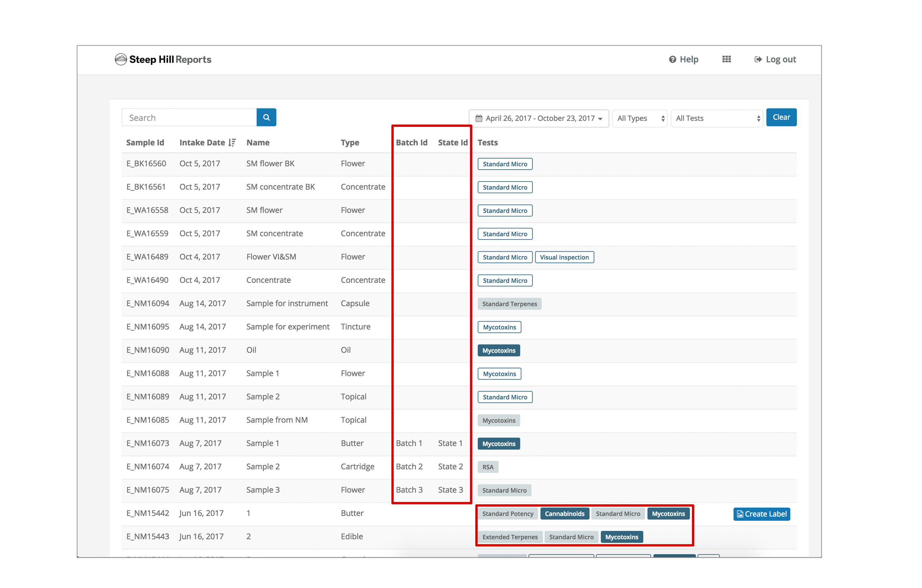Sort by State Id column header
The width and height of the screenshot is (922, 588).
click(453, 142)
